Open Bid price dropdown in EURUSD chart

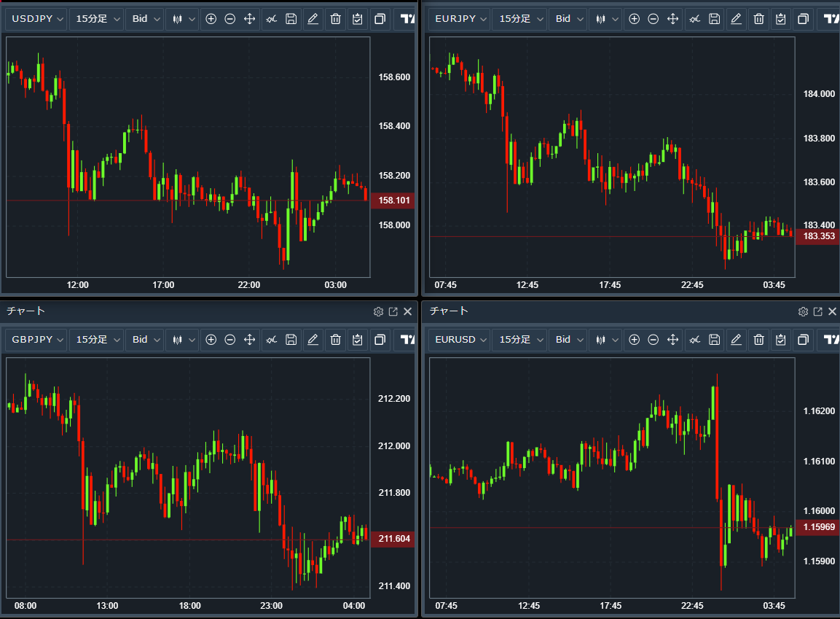pos(568,340)
